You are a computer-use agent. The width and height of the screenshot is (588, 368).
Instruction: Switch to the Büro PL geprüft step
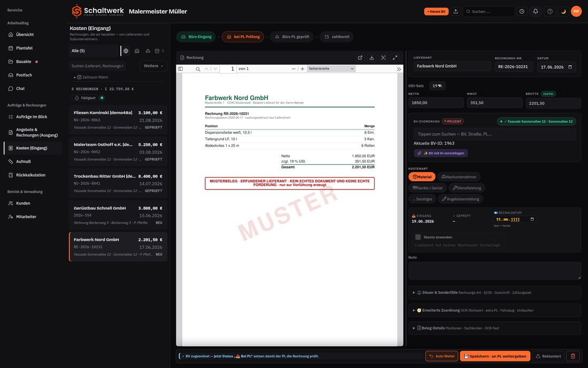point(292,37)
